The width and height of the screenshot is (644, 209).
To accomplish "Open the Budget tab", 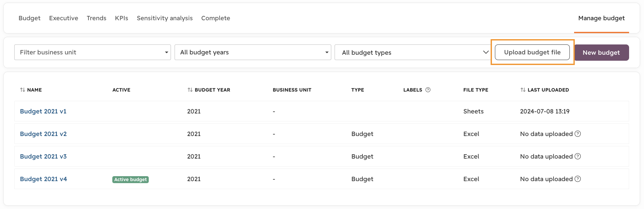I will coord(29,18).
